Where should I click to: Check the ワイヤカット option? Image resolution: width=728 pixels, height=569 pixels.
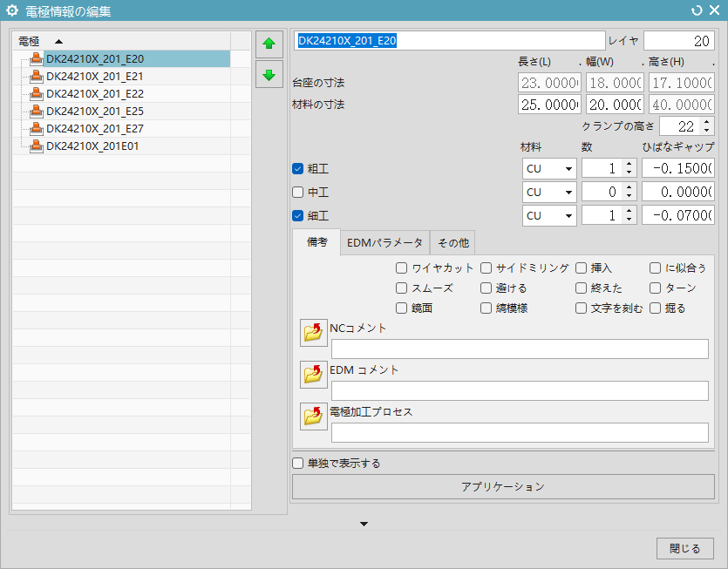coord(401,268)
